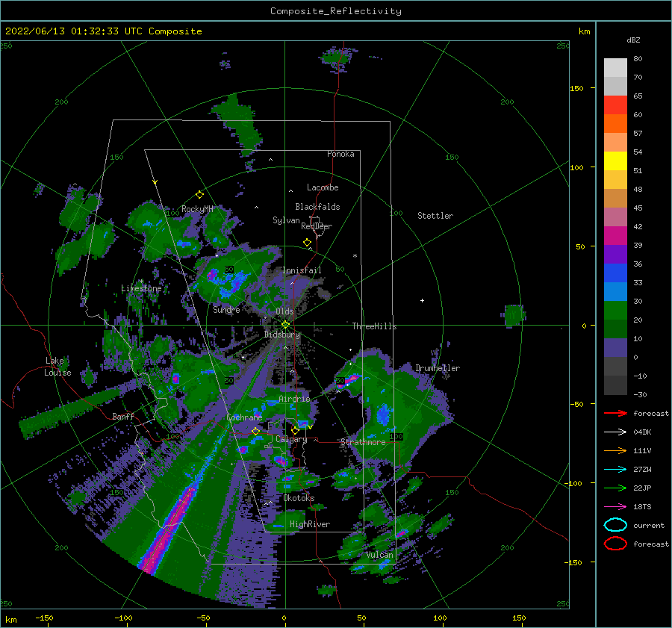Image resolution: width=672 pixels, height=628 pixels.
Task: Click the Innisfail city label
Action: 302,270
